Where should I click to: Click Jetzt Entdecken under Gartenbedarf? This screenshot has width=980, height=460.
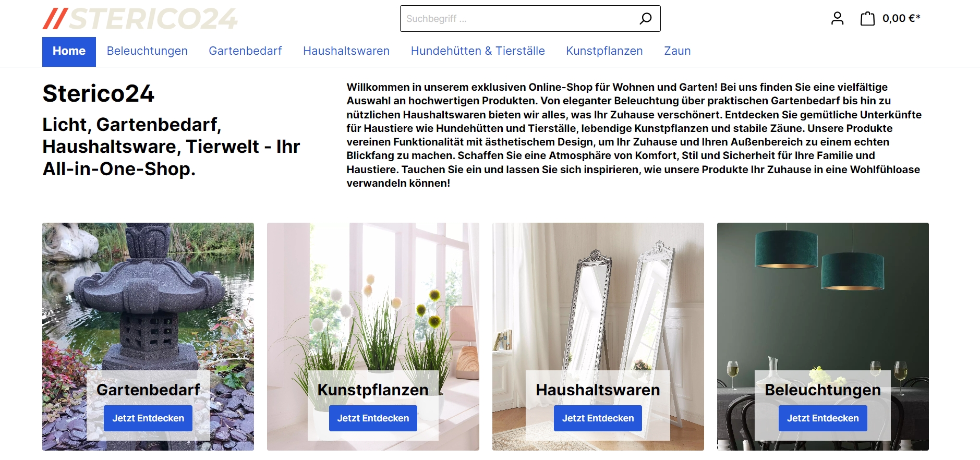pos(148,418)
